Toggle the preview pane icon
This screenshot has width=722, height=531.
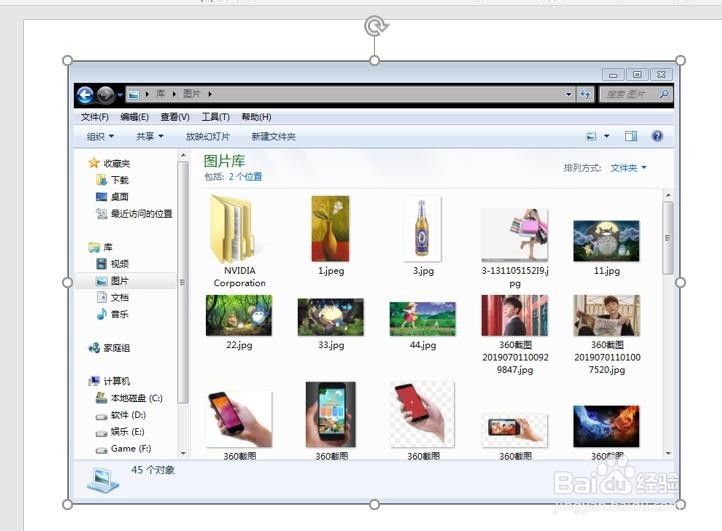point(631,136)
